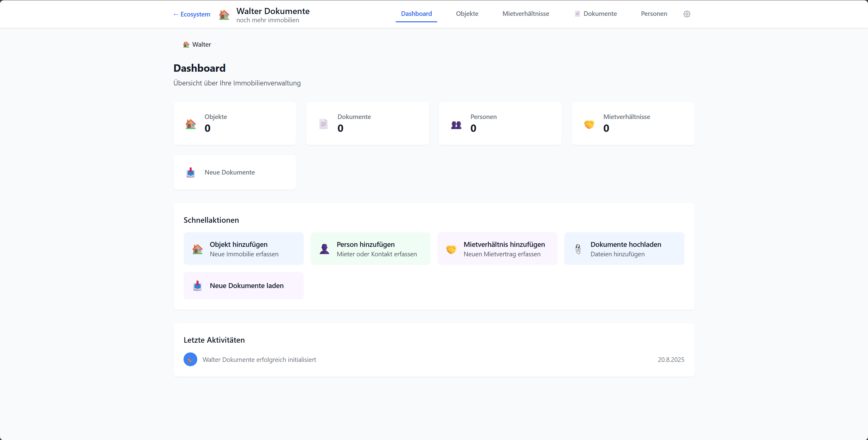Click the Neue Dokumente laden quick action
868x440 pixels.
244,286
